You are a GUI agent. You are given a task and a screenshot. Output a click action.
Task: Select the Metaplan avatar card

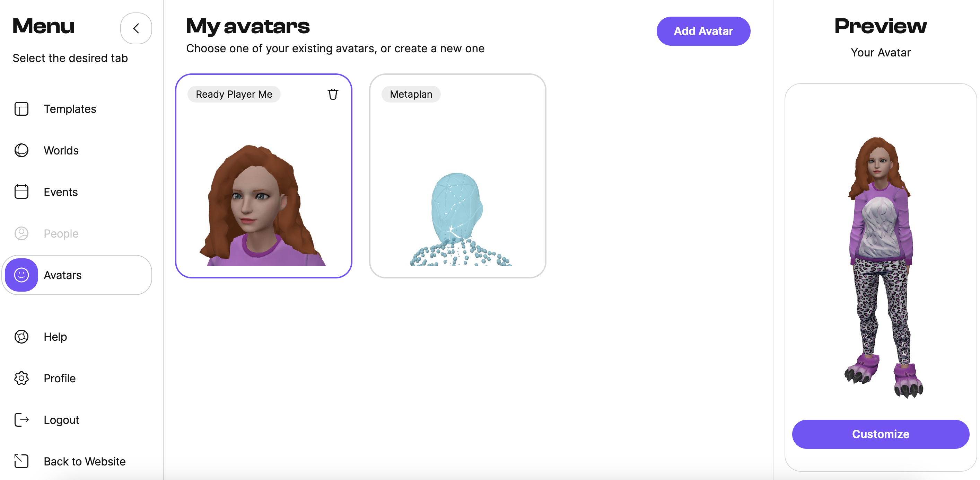tap(457, 190)
